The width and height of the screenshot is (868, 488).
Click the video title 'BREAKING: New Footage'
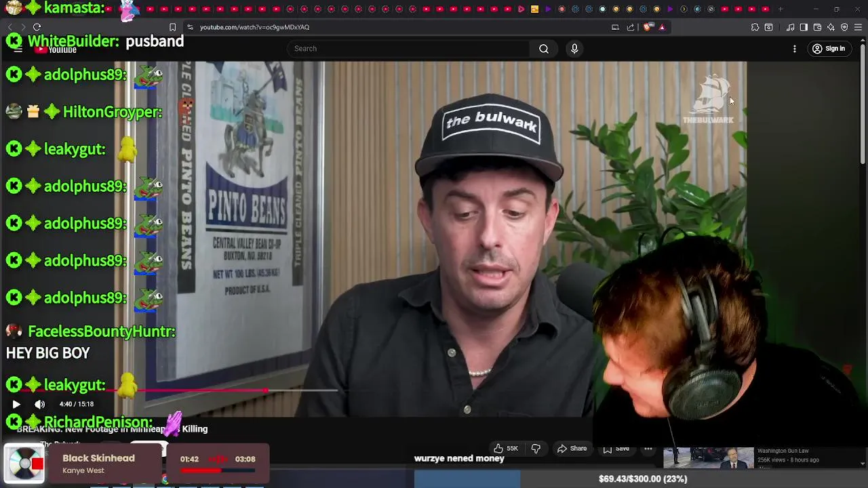[112, 429]
